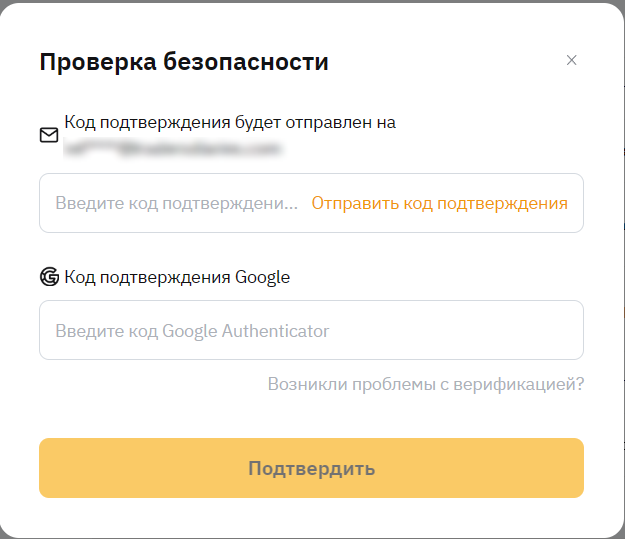Close the security check dialog

pos(572,60)
